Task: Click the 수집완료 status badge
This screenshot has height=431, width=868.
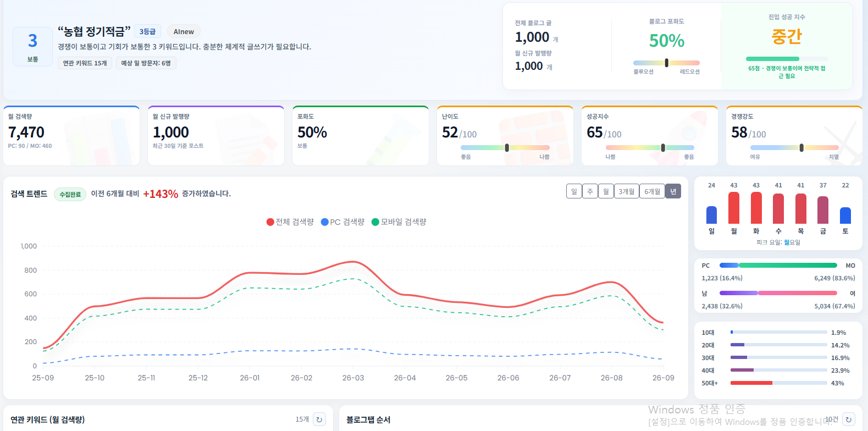Action: [70, 194]
